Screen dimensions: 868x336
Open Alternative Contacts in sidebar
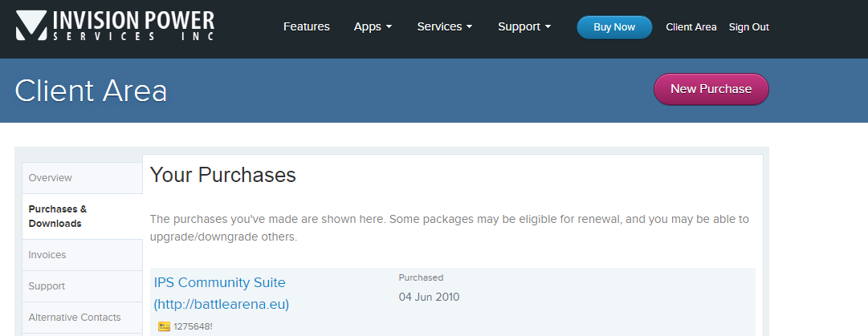click(x=83, y=318)
